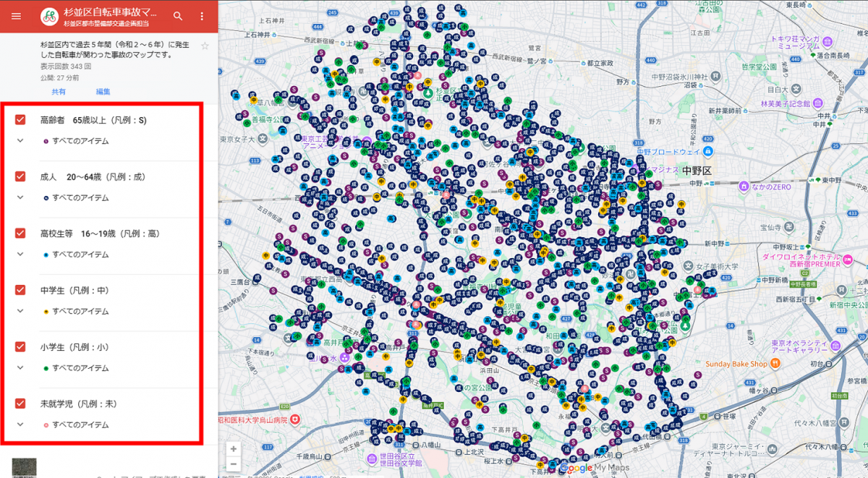Star this map with the star icon
Image resolution: width=868 pixels, height=478 pixels.
point(205,46)
